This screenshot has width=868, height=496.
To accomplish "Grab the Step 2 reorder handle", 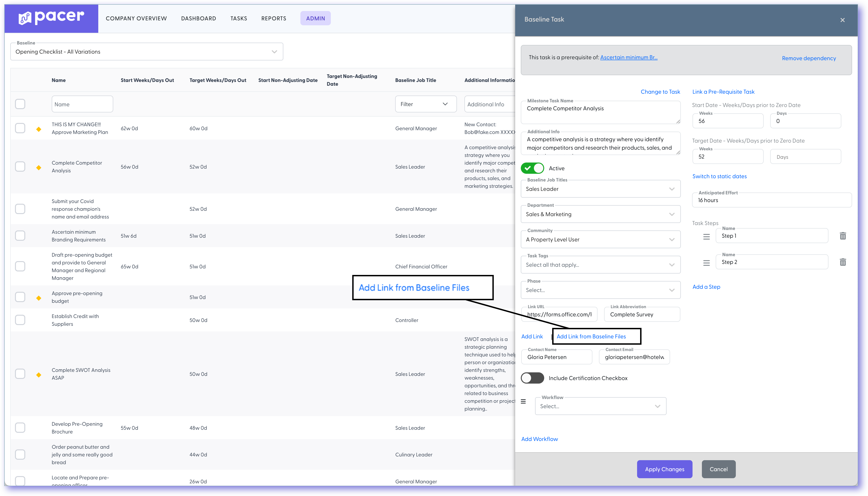I will click(x=706, y=263).
